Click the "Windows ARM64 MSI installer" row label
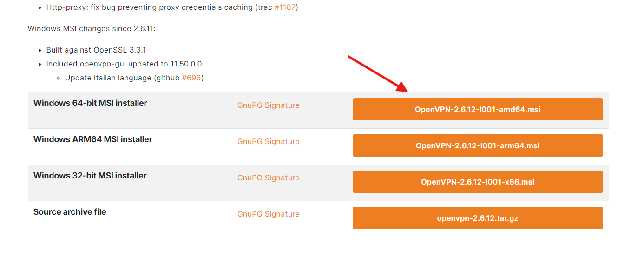Screen dimensions: 644x257 click(x=93, y=139)
